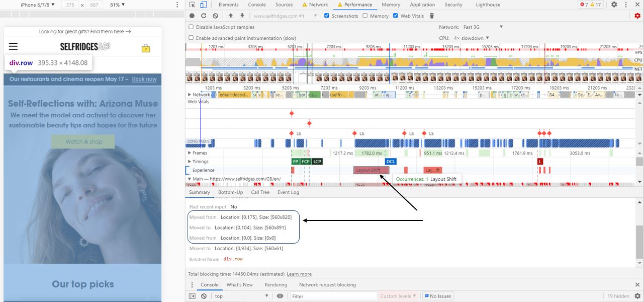The image size is (644, 302).
Task: Expand the Frames track
Action: (x=190, y=153)
